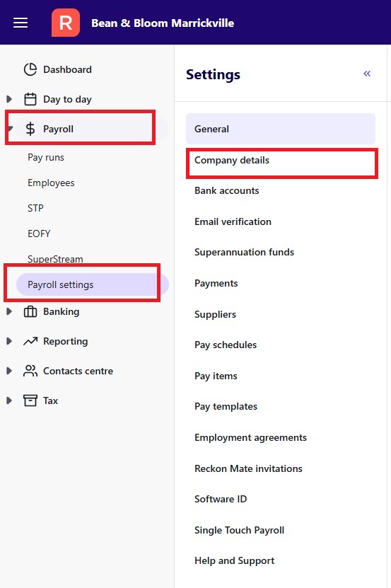Open Reckon Mate invitations settings

pyautogui.click(x=248, y=468)
